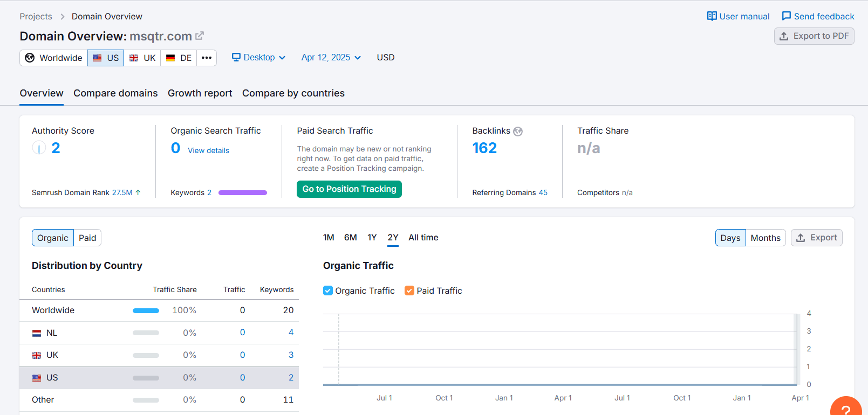Go to Projects breadcrumb
Screen dimensions: 868x415
coord(36,17)
